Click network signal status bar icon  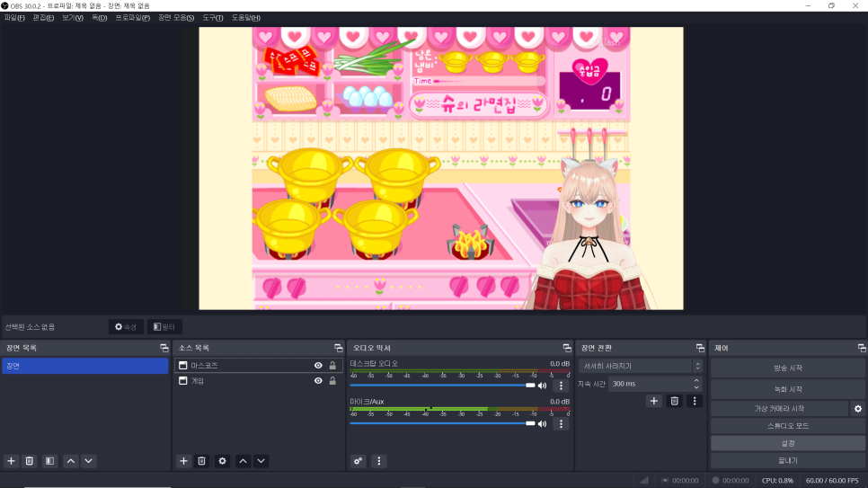point(644,481)
